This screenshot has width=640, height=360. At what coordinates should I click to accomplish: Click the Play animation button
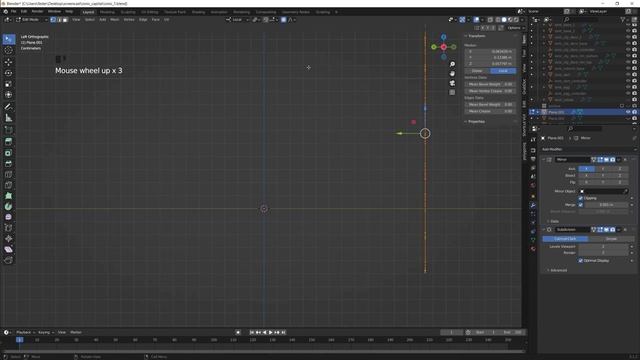tap(271, 332)
